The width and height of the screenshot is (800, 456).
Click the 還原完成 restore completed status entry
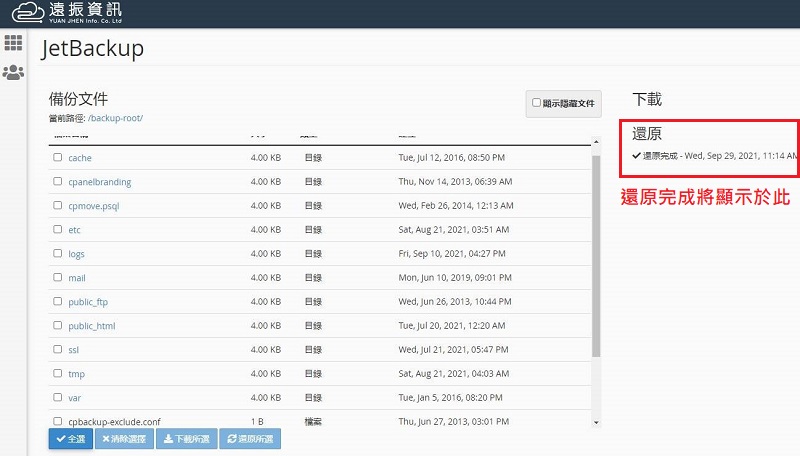coord(714,156)
